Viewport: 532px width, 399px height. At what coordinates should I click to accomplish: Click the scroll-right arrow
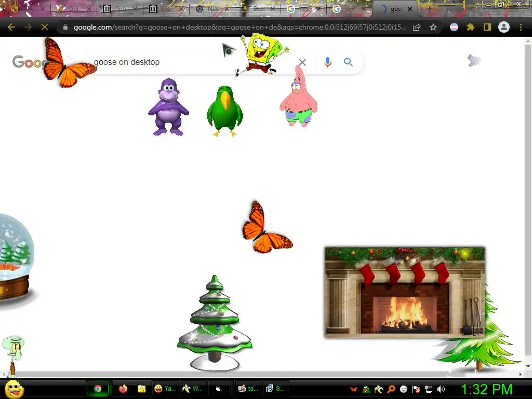(x=521, y=374)
